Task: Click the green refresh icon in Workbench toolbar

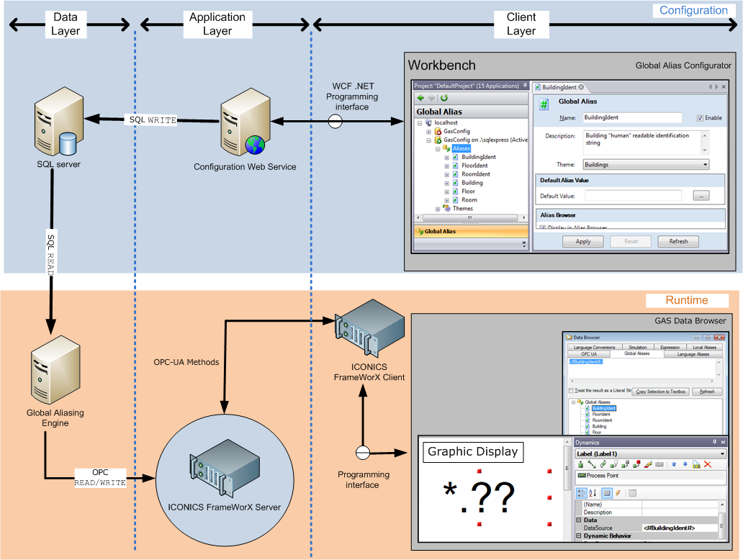Action: point(444,99)
